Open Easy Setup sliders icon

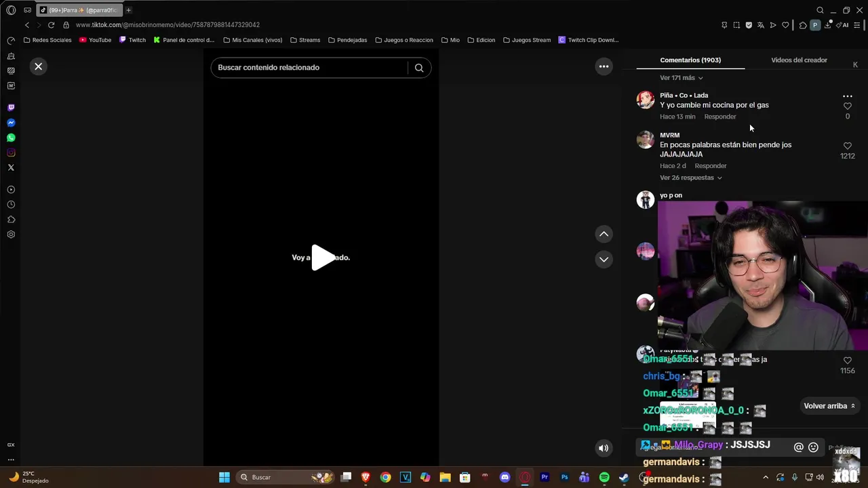(858, 25)
